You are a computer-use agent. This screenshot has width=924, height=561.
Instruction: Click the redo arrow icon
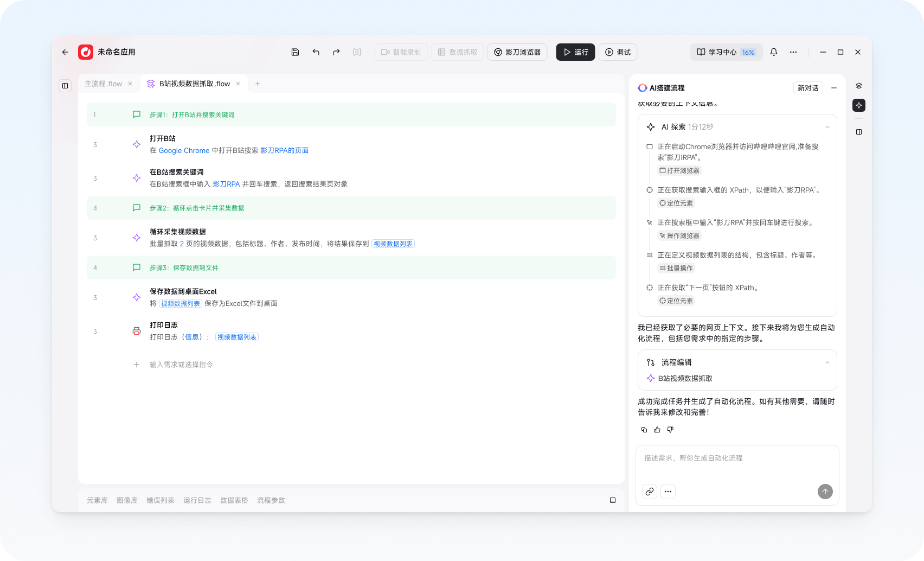(336, 52)
